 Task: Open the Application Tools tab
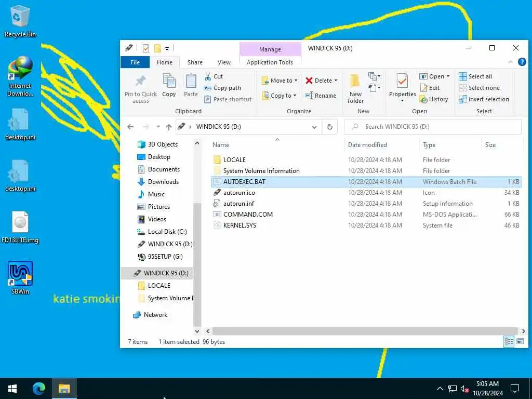click(270, 62)
